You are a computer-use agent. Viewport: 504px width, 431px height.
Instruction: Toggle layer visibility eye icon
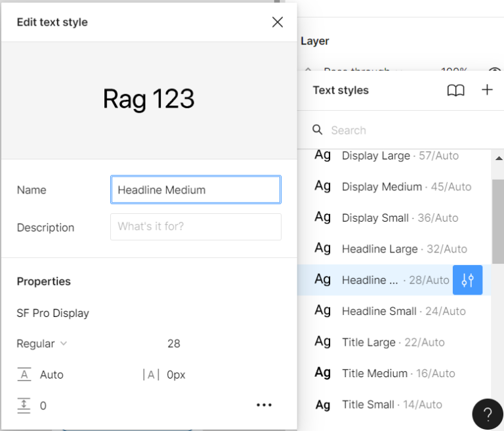493,71
